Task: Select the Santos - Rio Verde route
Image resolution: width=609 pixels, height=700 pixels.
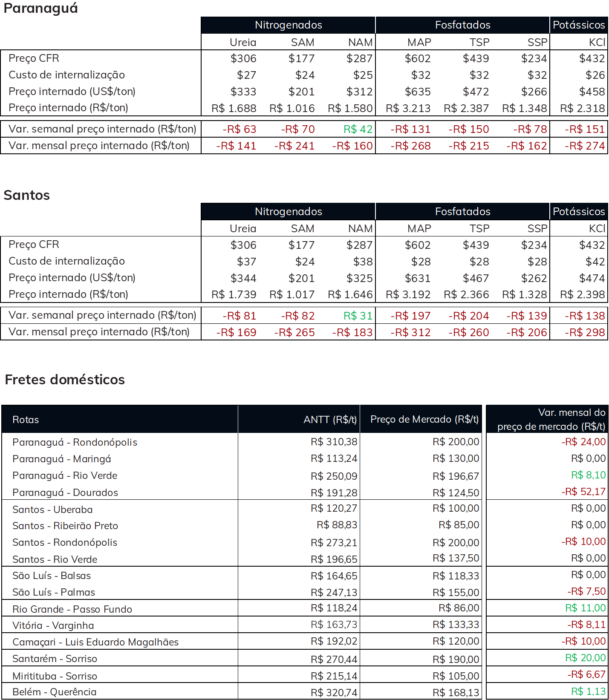Action: pyautogui.click(x=55, y=559)
